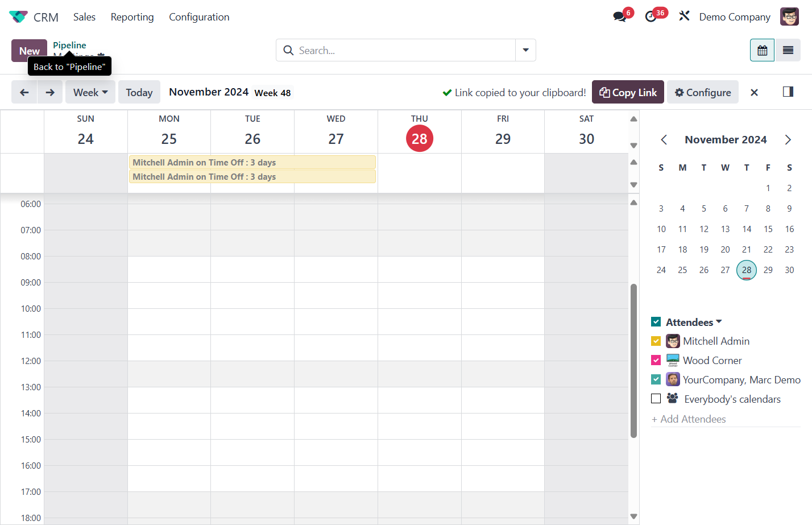Click Mitchell Admin's avatar picture
The height and width of the screenshot is (525, 812).
click(673, 341)
